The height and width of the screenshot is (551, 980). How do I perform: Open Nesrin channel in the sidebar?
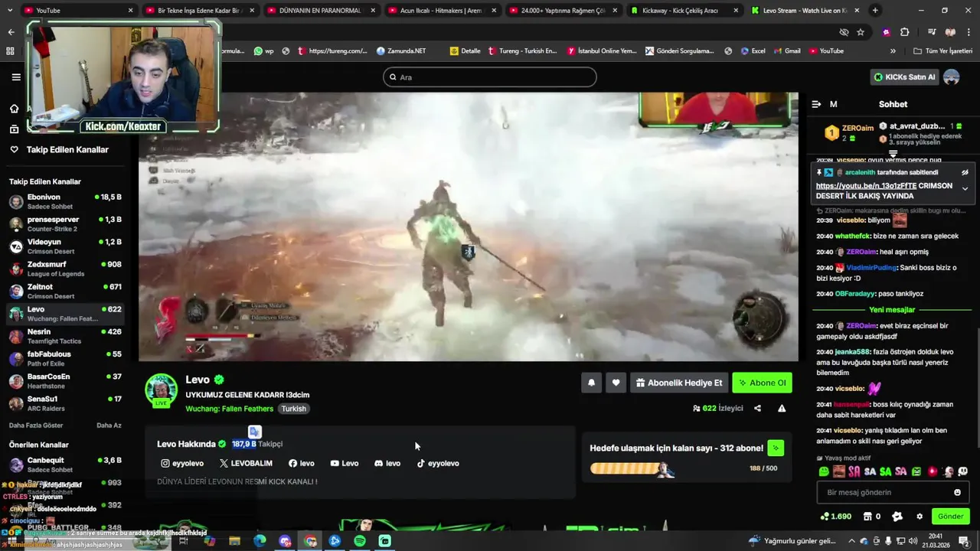click(65, 336)
